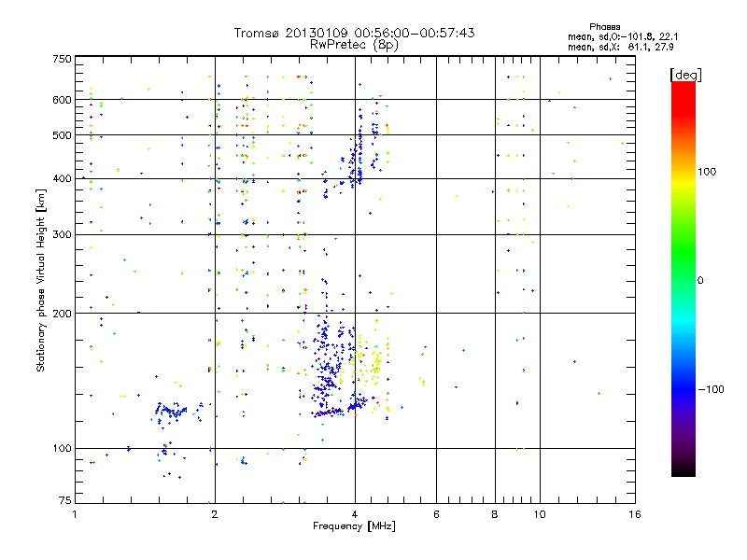This screenshot has height=560, width=747.
Task: Click the '300' y-axis tick label
Action: 62,234
